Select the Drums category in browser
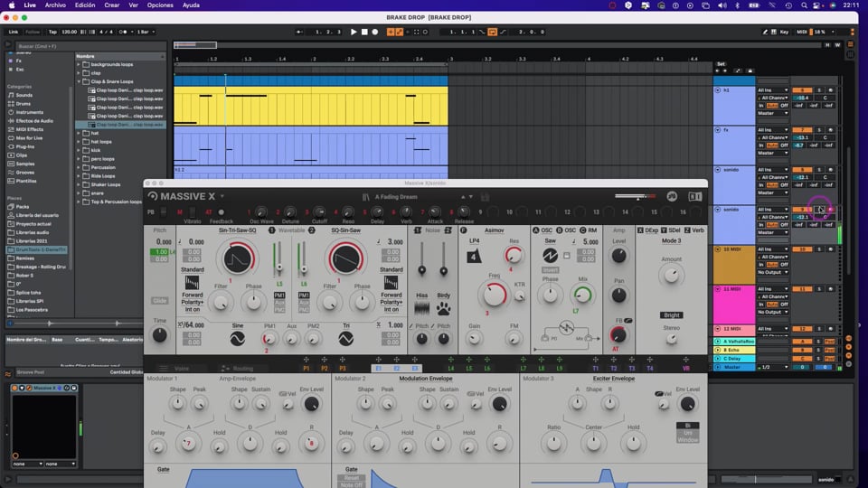The width and height of the screenshot is (868, 488). point(24,103)
